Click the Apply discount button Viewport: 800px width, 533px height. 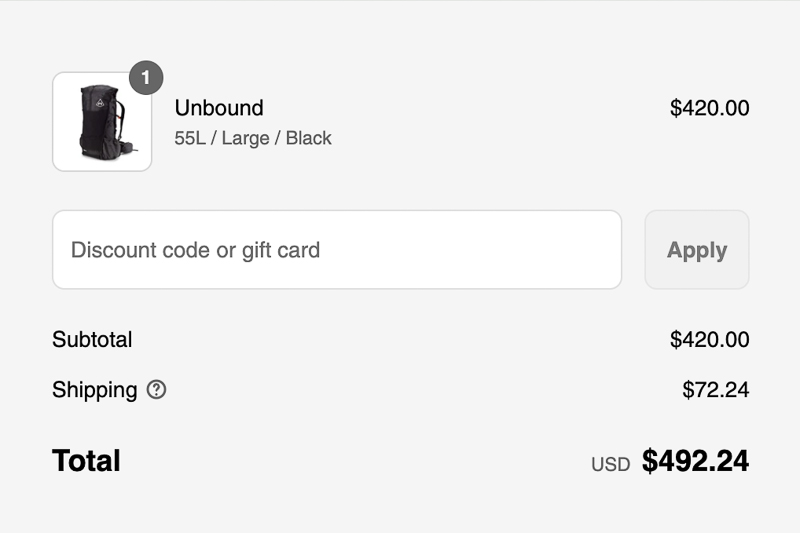pyautogui.click(x=697, y=249)
